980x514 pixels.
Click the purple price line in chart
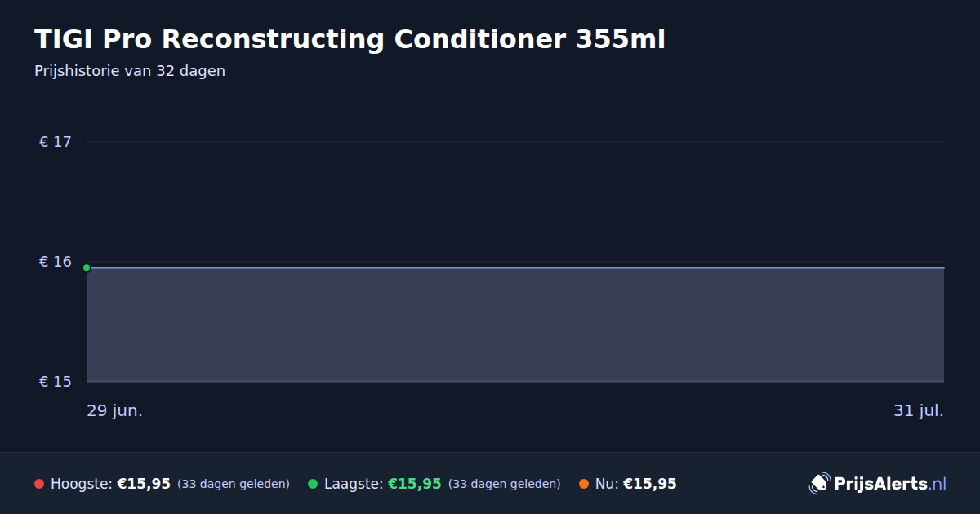click(515, 268)
